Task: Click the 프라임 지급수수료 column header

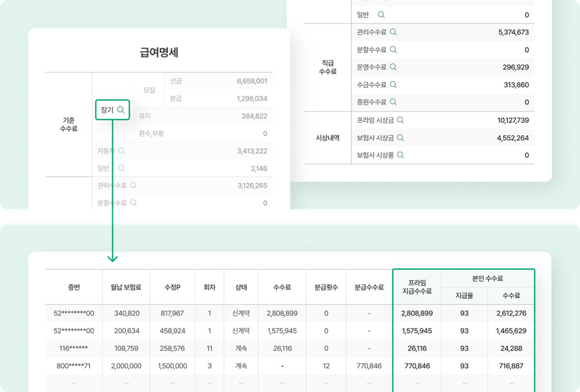Action: [x=417, y=287]
